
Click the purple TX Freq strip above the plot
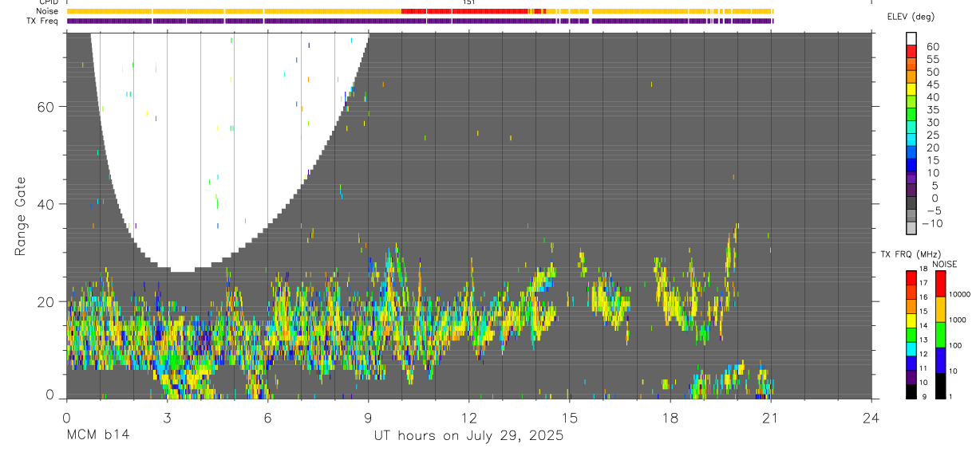click(420, 21)
